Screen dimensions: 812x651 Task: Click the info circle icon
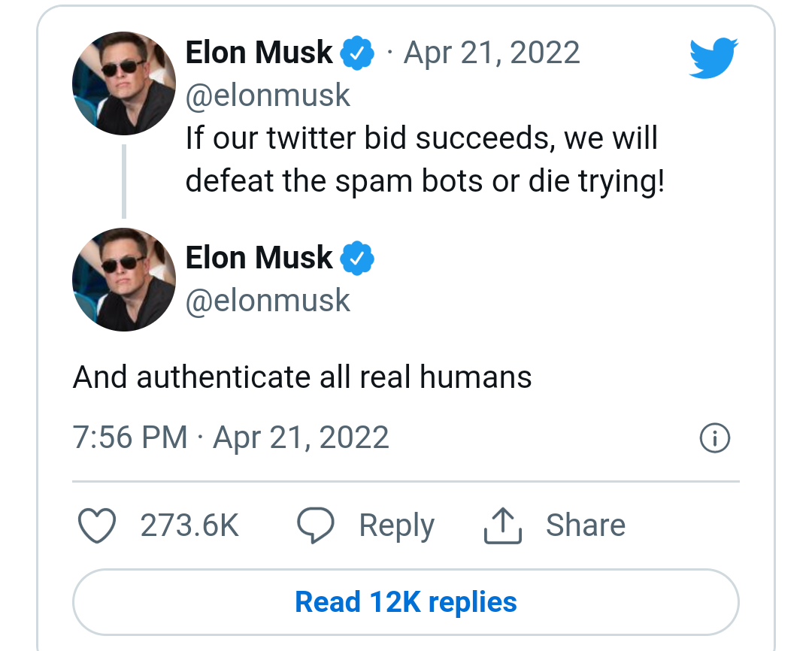[714, 438]
